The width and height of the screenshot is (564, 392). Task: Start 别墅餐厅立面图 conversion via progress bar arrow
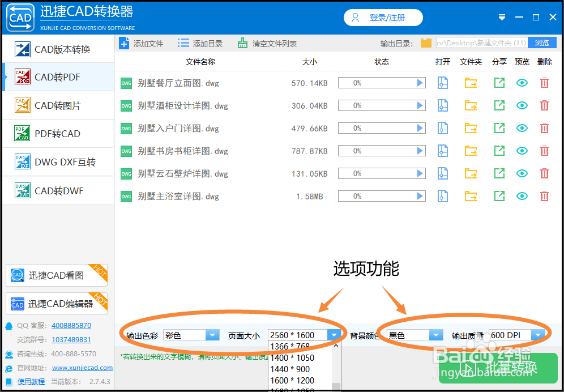coord(420,83)
